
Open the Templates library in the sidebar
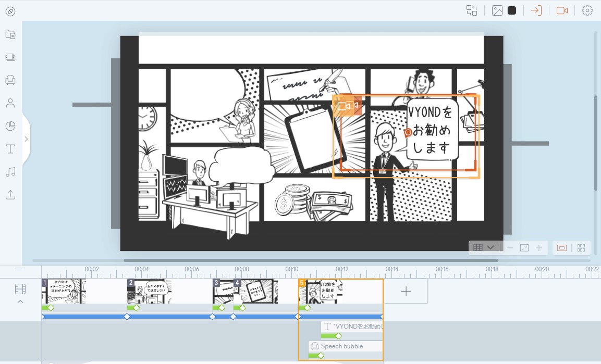click(x=10, y=34)
